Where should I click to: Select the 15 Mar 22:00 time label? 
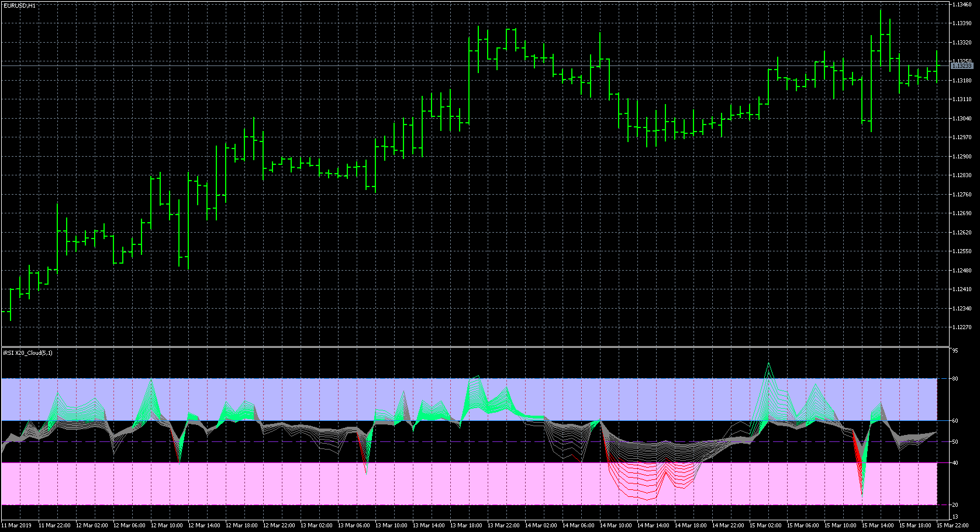point(953,526)
